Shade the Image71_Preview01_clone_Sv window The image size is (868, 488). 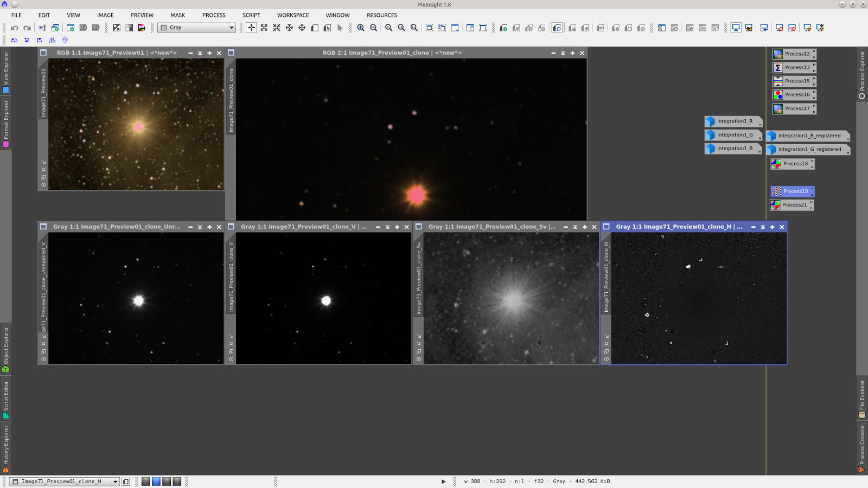(x=575, y=227)
